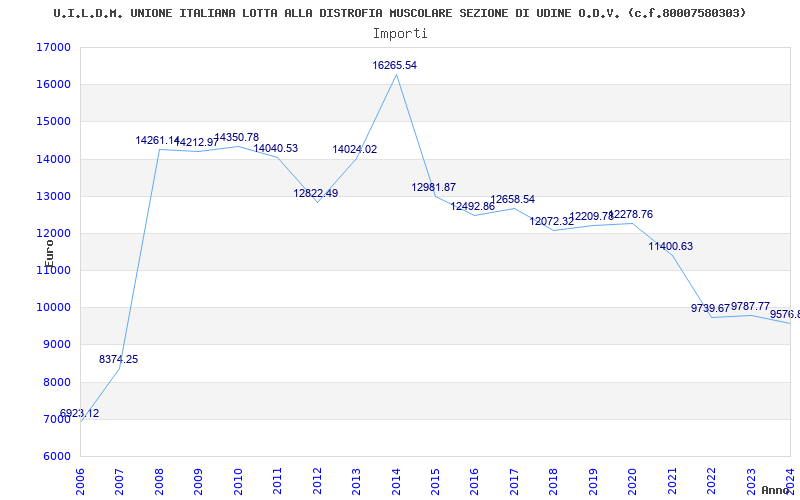Click the x-axis year 2016
Image resolution: width=800 pixels, height=500 pixels.
coord(474,482)
